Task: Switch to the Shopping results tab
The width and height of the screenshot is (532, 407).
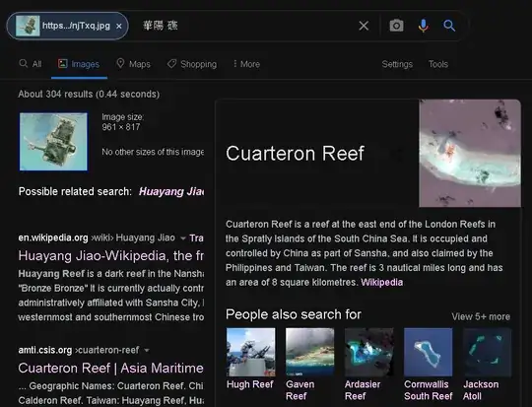Action: (x=192, y=64)
